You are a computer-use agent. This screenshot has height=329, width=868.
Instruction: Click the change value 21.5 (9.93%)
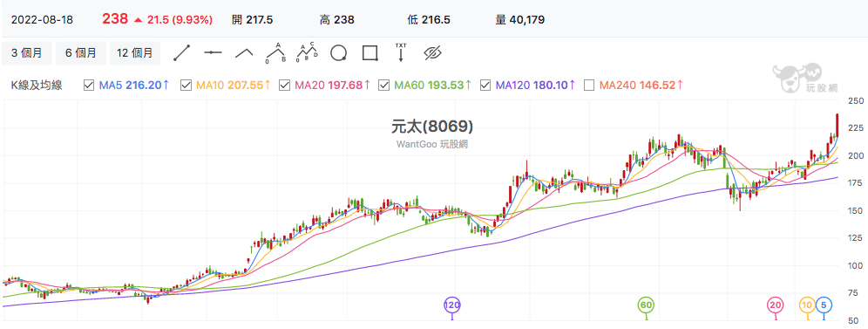180,20
